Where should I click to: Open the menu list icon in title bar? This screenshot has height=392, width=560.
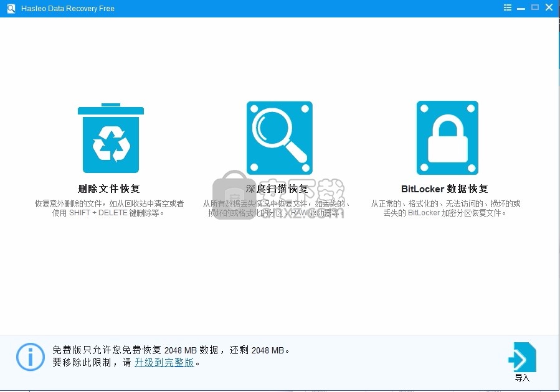coord(508,7)
